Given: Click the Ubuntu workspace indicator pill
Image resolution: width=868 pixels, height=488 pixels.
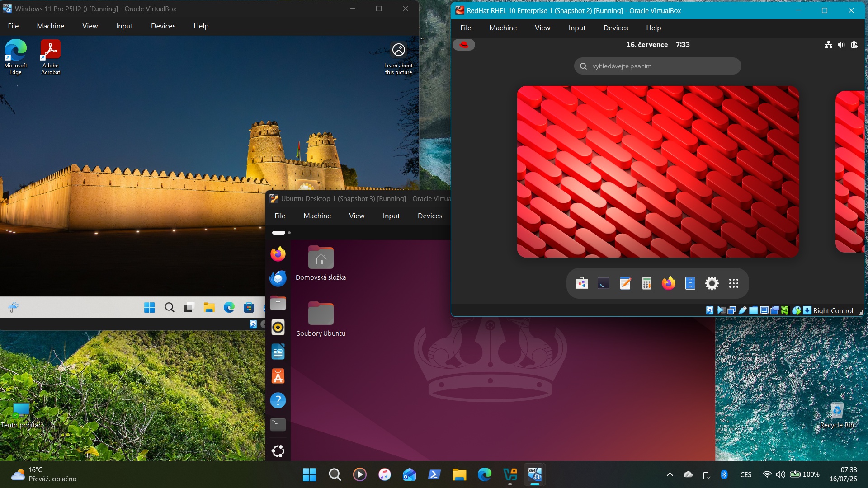Looking at the screenshot, I should [x=279, y=233].
